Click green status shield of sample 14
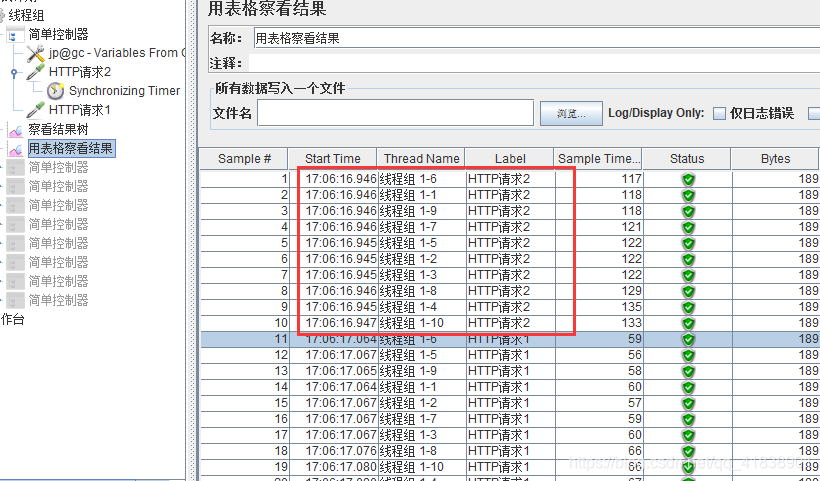Image resolution: width=820 pixels, height=481 pixels. point(688,387)
